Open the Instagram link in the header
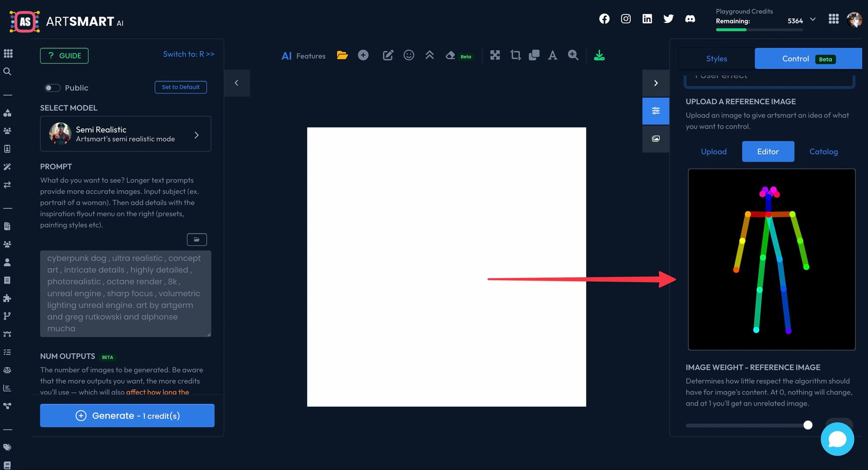 (x=626, y=19)
